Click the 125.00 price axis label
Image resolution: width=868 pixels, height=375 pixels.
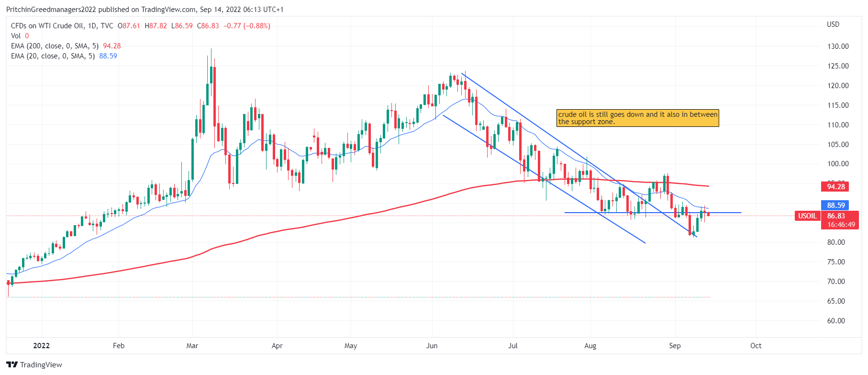(838, 66)
